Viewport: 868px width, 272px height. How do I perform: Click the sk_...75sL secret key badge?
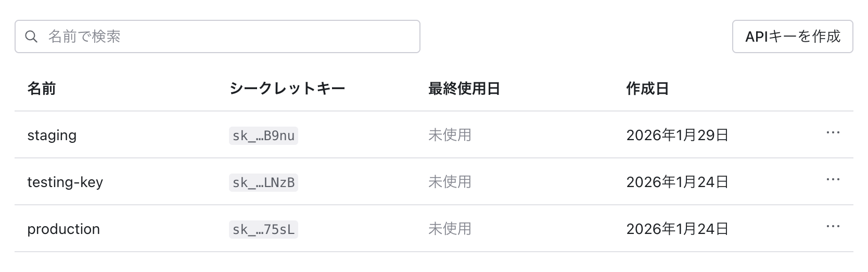[263, 230]
